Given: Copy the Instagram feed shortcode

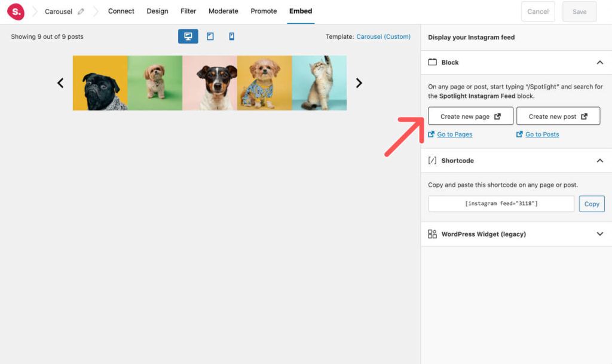Looking at the screenshot, I should [x=592, y=203].
